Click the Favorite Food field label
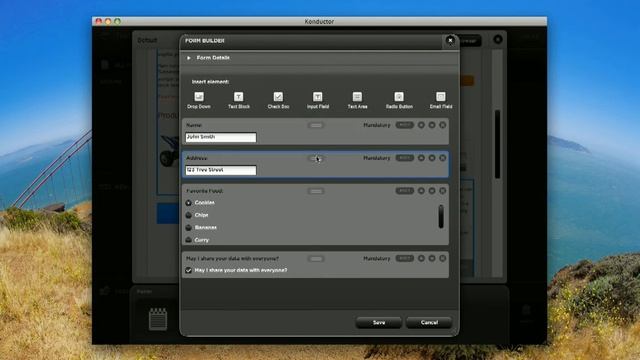 coord(204,191)
